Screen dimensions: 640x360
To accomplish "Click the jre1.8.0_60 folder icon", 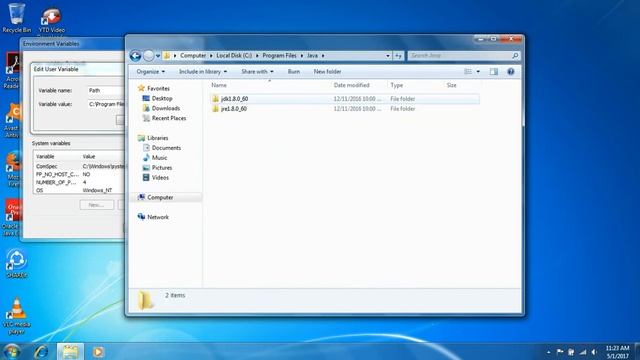I will [216, 109].
